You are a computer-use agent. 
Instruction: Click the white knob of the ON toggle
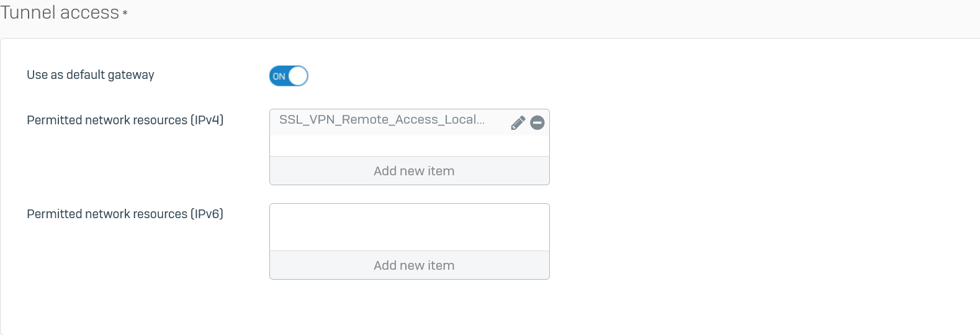tap(298, 76)
